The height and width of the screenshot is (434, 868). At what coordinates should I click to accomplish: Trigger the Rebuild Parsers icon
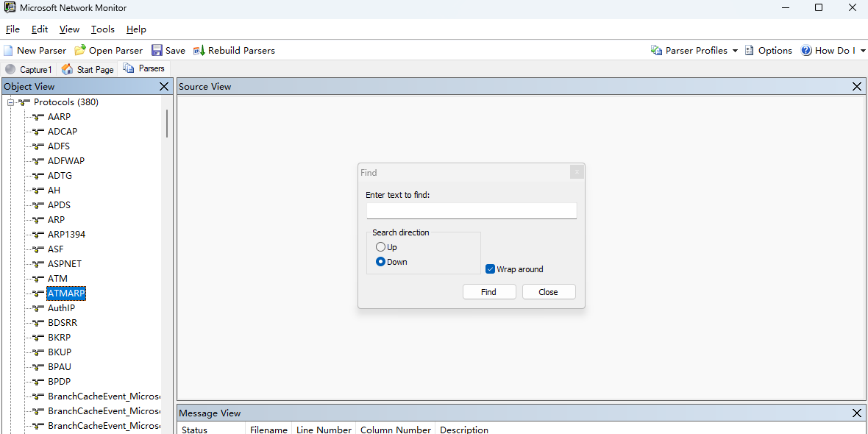coord(198,50)
